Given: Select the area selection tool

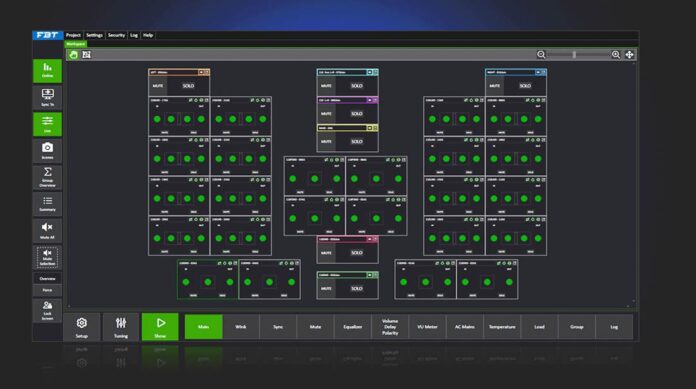Looking at the screenshot, I should (x=87, y=55).
